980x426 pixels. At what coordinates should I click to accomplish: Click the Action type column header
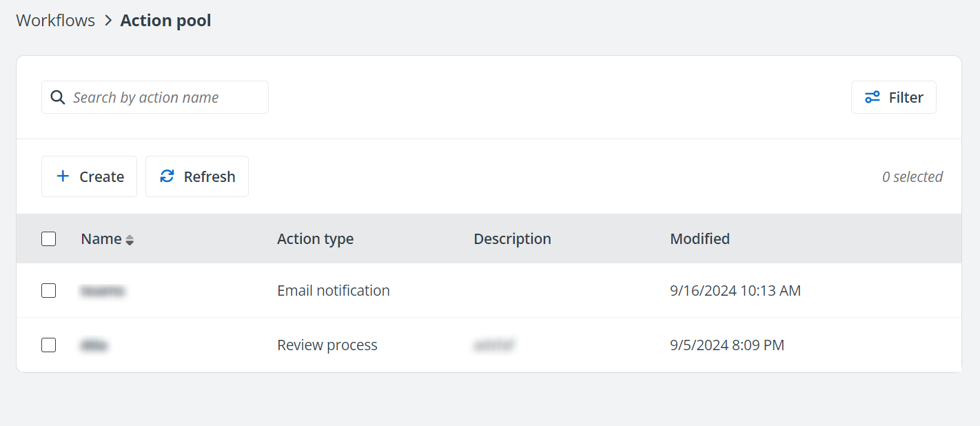315,239
